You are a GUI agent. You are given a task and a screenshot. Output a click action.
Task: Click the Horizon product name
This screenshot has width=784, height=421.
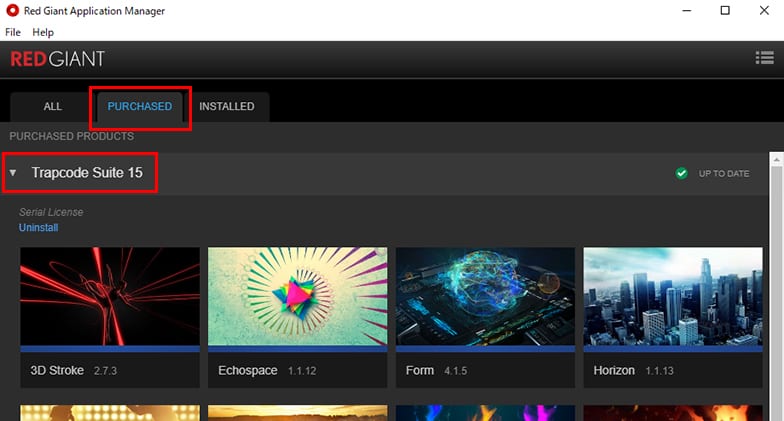pos(614,370)
